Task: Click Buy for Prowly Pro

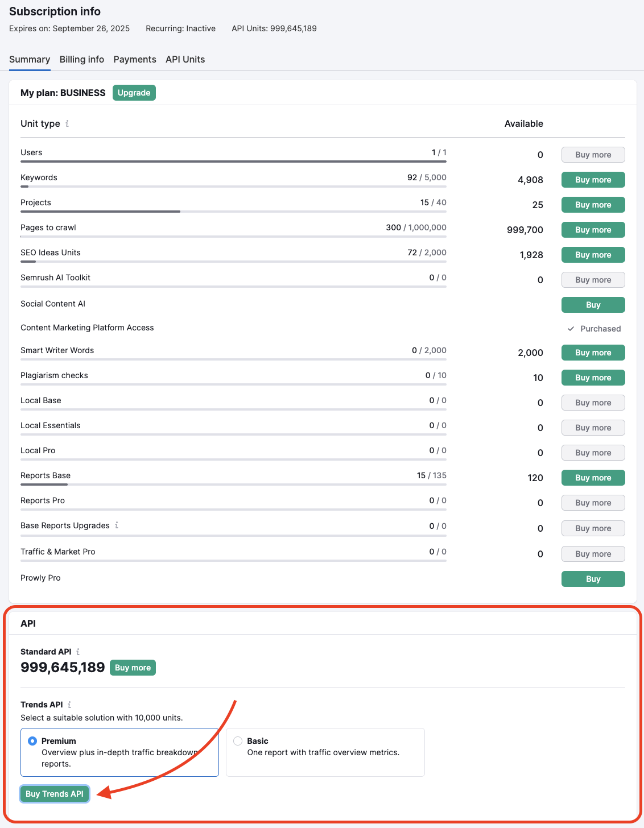Action: [x=593, y=578]
